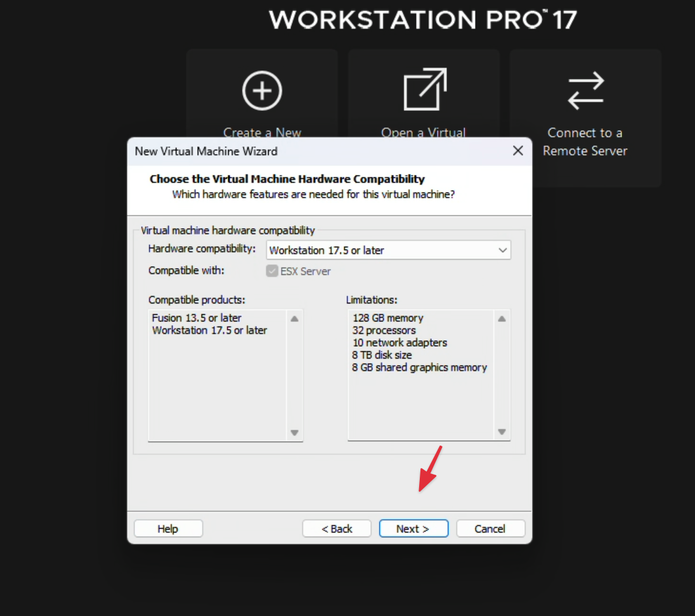
Task: Click the 128 GB memory limitation entry
Action: pyautogui.click(x=387, y=318)
